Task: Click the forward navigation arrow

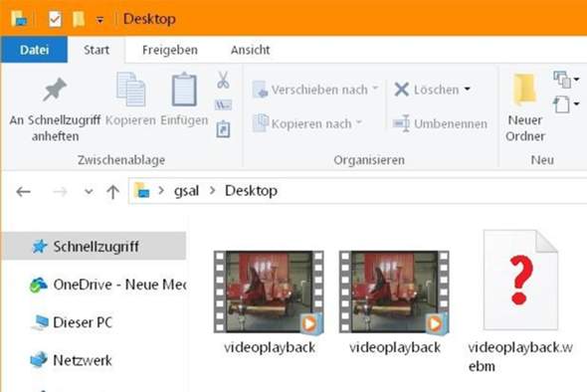Action: click(60, 192)
